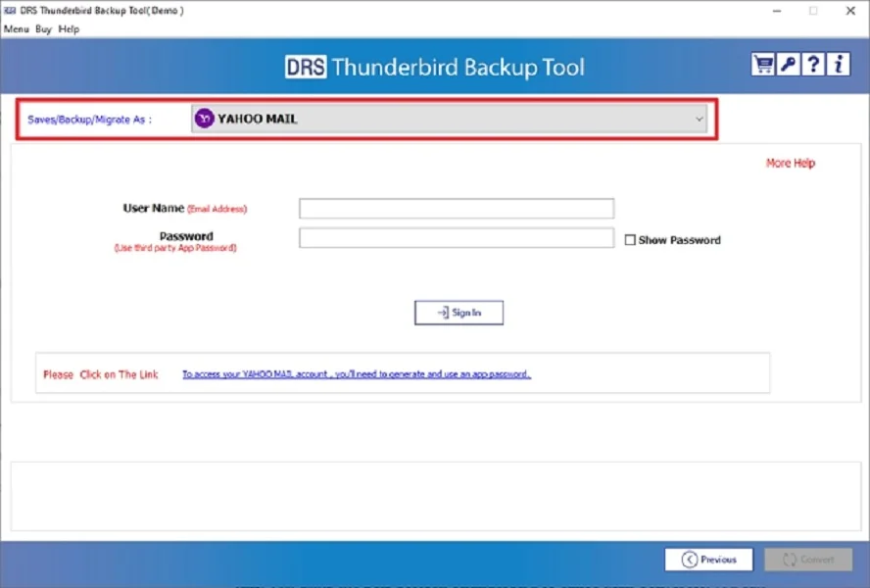Enable the Show Password checkbox
Viewport: 870px width, 588px height.
(630, 239)
